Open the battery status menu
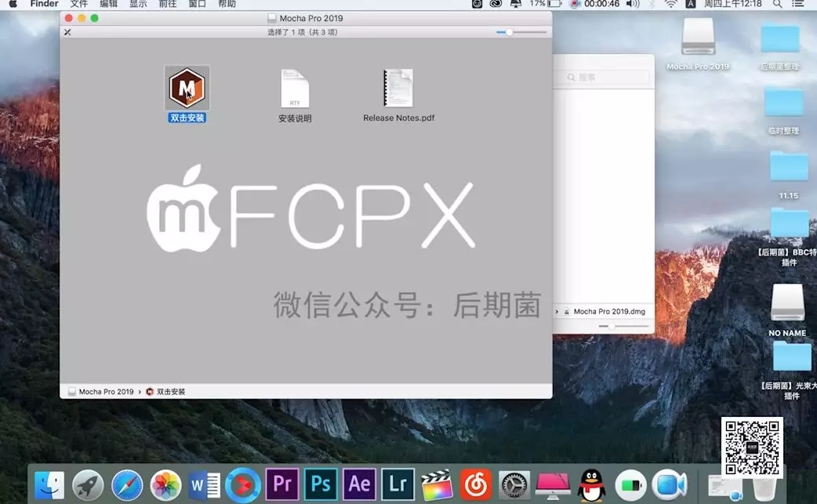Viewport: 817px width, 504px height. click(x=554, y=4)
